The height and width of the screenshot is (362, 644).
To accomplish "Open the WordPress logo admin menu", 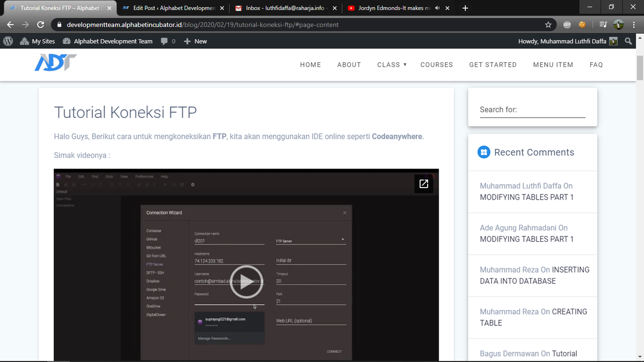I will 8,41.
